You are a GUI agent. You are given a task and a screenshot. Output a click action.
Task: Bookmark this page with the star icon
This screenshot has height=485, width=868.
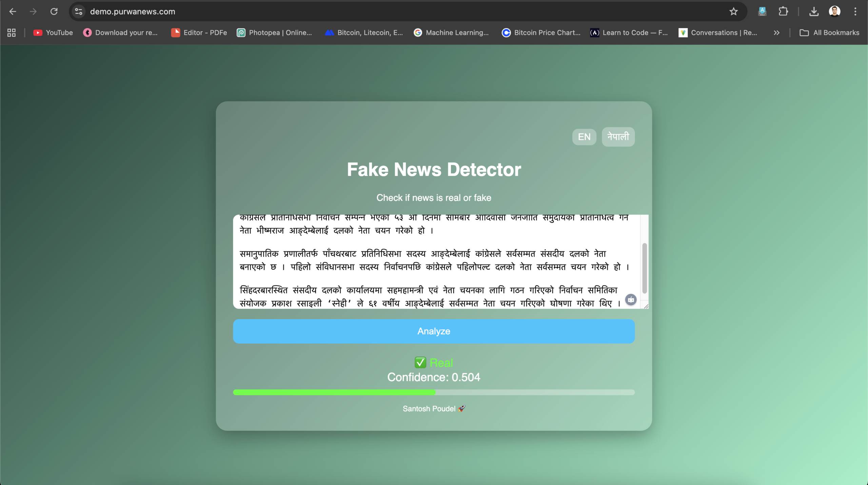click(x=733, y=12)
